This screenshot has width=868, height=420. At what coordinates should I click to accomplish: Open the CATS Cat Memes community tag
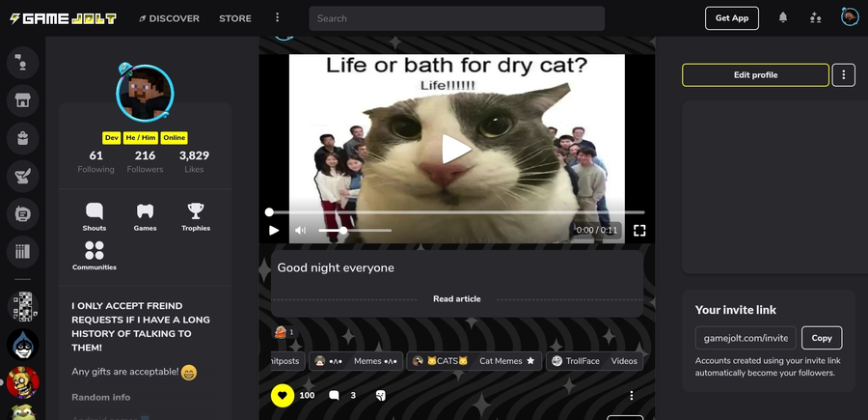474,361
